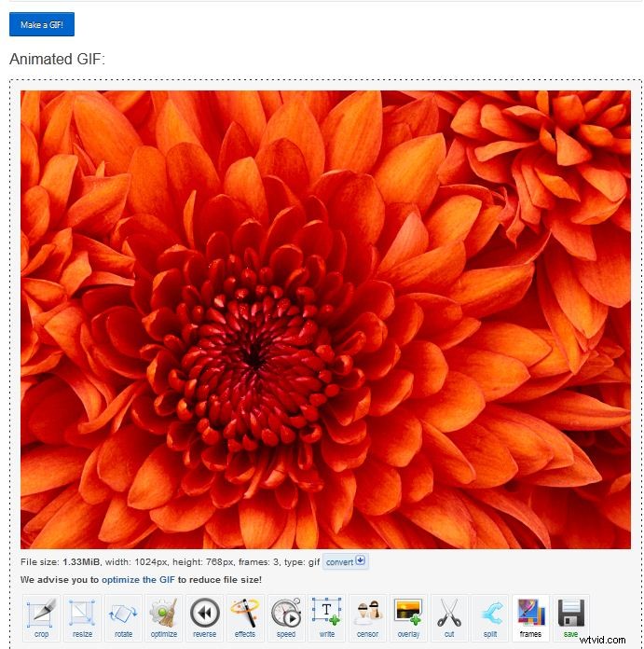The height and width of the screenshot is (649, 644).
Task: Adjust GIF with speed tool
Action: pyautogui.click(x=285, y=617)
